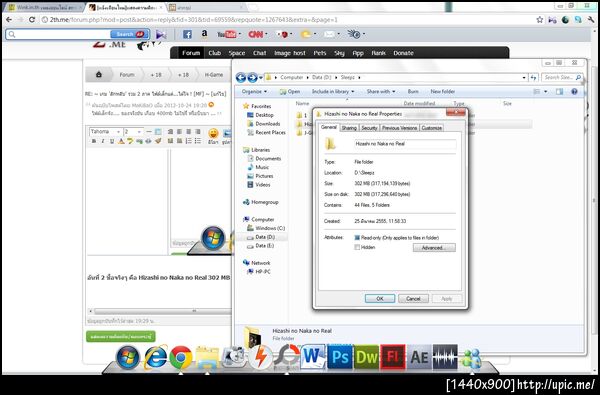
Task: Go back in Explorer window
Action: (241, 78)
